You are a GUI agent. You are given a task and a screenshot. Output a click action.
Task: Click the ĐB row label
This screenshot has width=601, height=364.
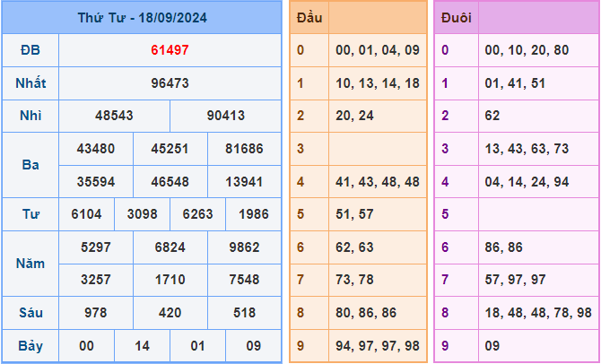(x=30, y=50)
